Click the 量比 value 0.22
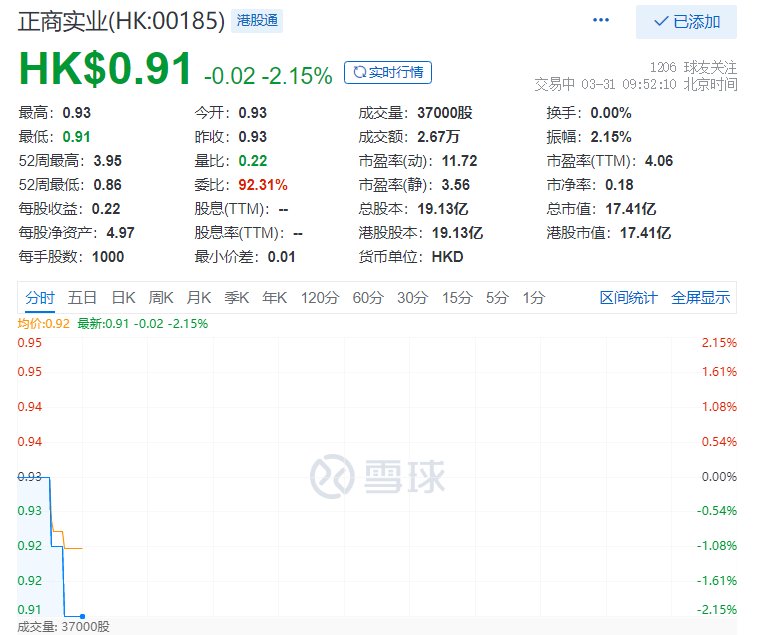The image size is (761, 635). click(253, 161)
